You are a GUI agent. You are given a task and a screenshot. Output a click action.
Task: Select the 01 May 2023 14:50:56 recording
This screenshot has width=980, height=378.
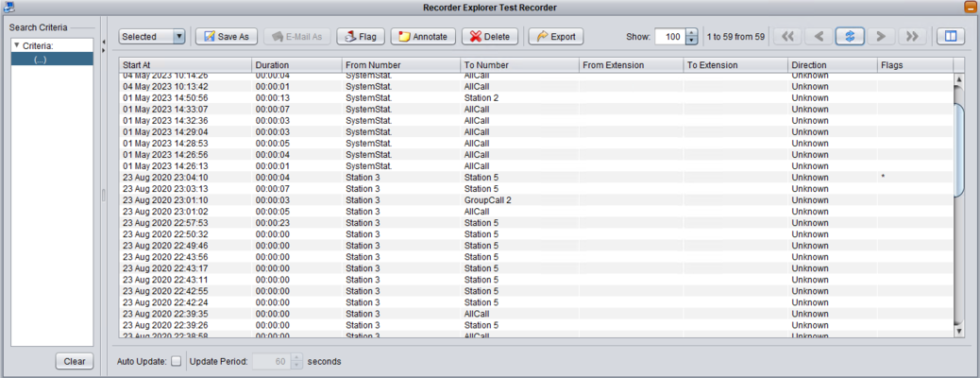pyautogui.click(x=536, y=97)
